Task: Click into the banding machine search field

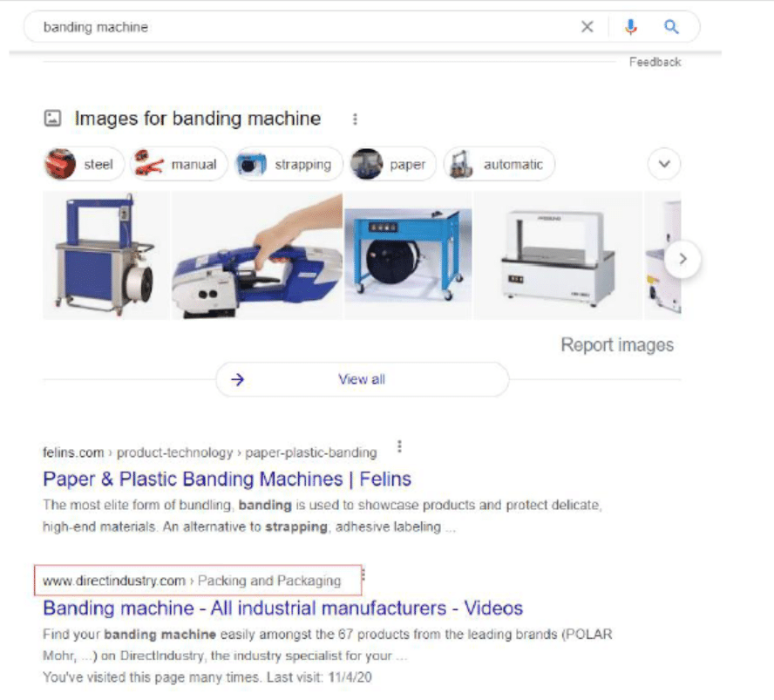Action: [x=306, y=27]
